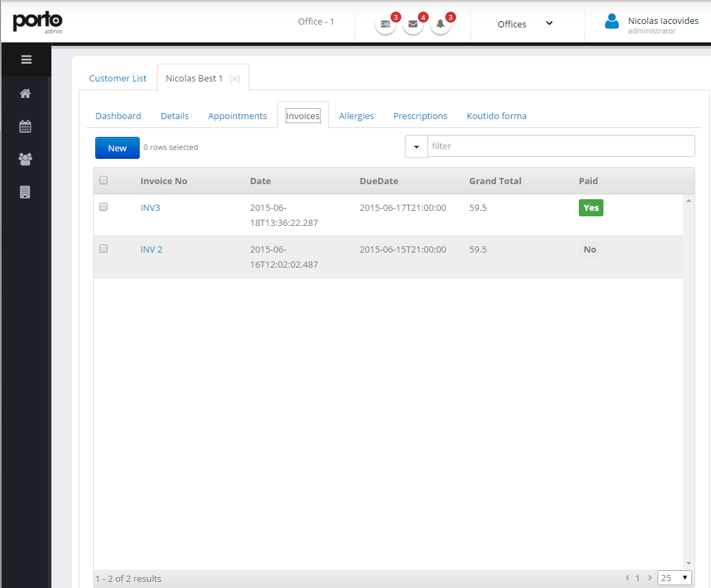
Task: Select the Invoices tab
Action: pyautogui.click(x=303, y=116)
